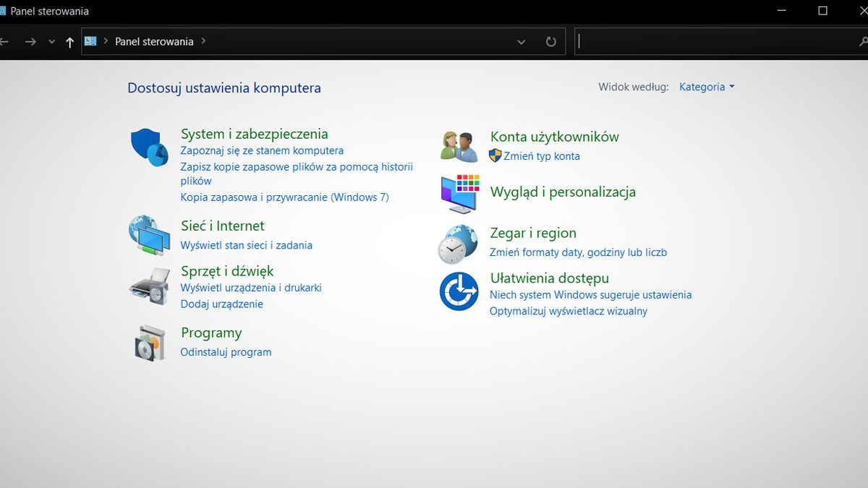Click the up one level arrow
Viewport: 868px width, 488px height.
point(69,41)
